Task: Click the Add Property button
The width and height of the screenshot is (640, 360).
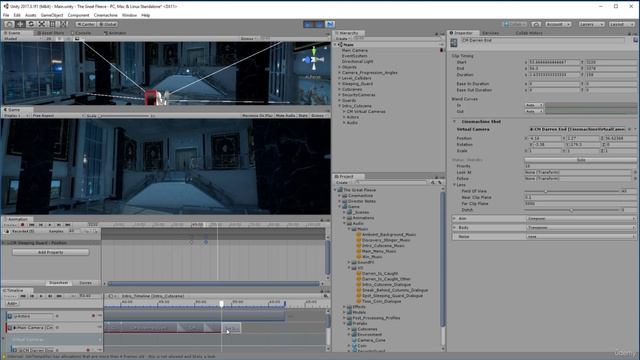Action: pos(51,252)
